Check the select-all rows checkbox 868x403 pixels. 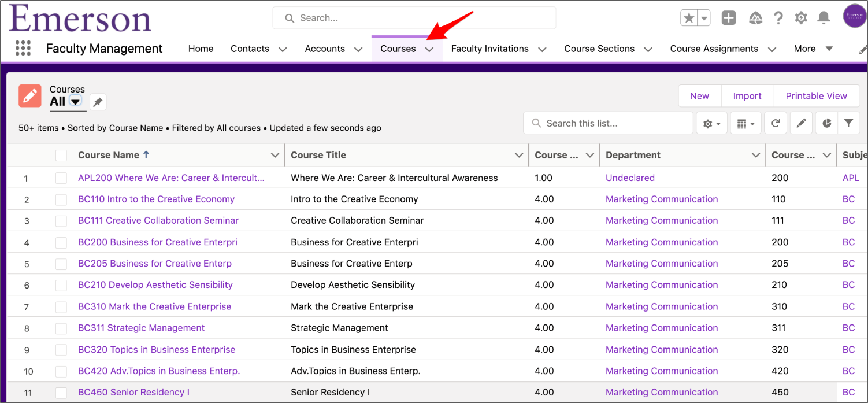[61, 155]
